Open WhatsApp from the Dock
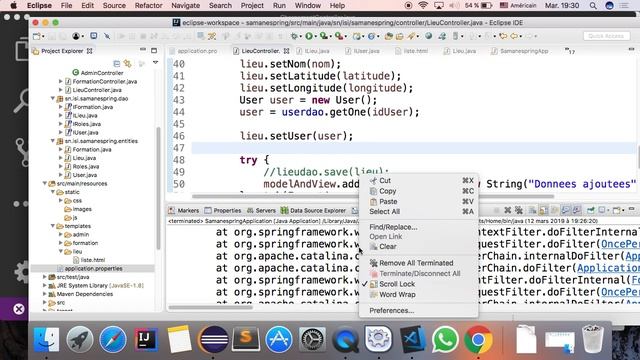Viewport: 640px width, 360px height. 445,340
